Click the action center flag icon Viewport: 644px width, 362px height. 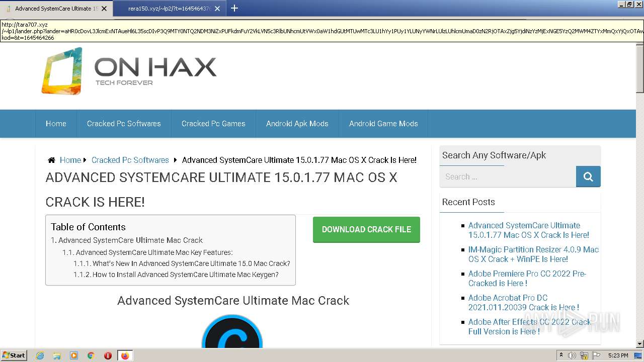coord(597,355)
